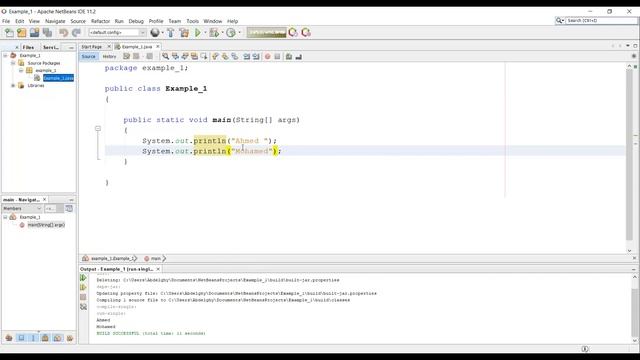Switch to the Start Page tab
Image resolution: width=640 pixels, height=360 pixels.
[91, 47]
